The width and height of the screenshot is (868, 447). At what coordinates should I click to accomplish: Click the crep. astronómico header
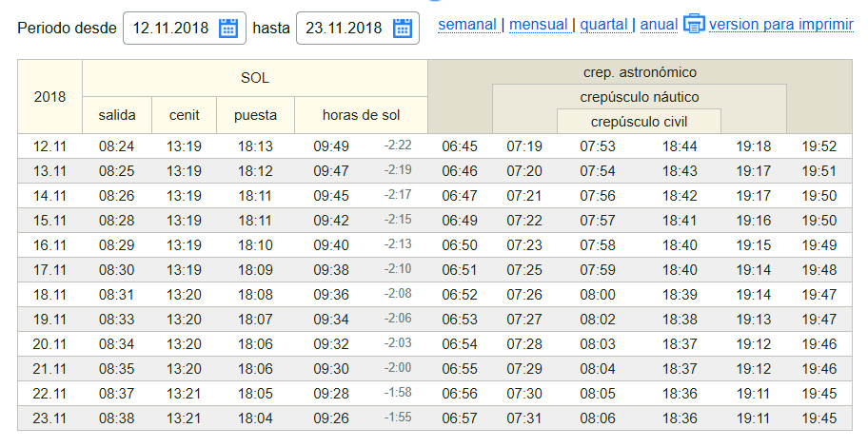point(640,72)
